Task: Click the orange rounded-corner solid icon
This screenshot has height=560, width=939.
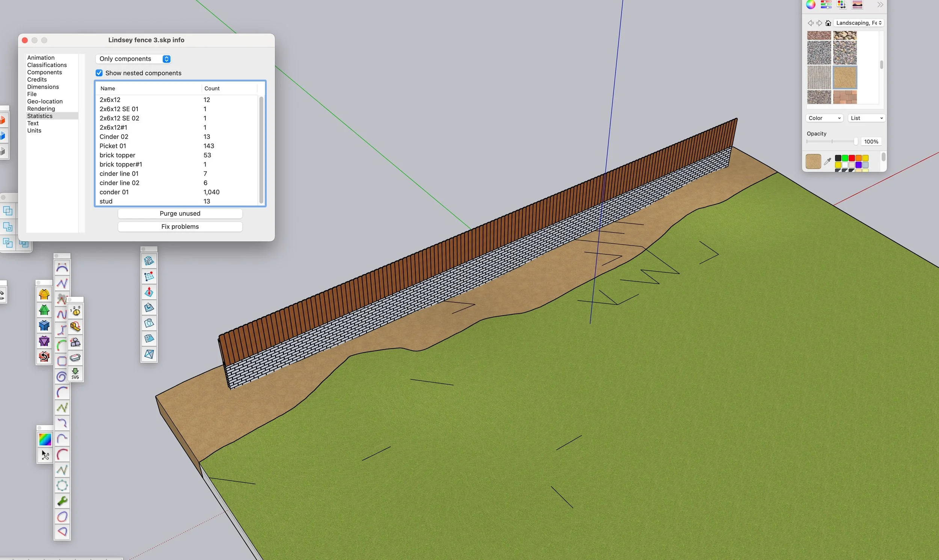Action: (x=44, y=294)
